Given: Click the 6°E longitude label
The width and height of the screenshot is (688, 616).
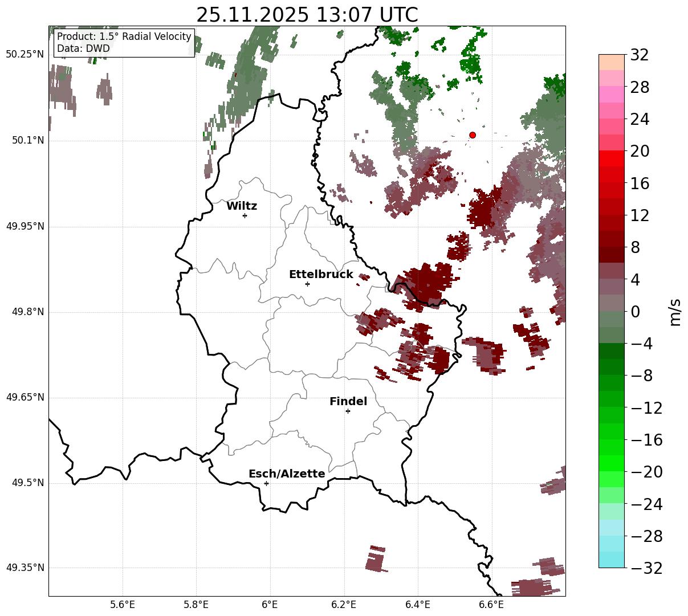Looking at the screenshot, I should [270, 605].
